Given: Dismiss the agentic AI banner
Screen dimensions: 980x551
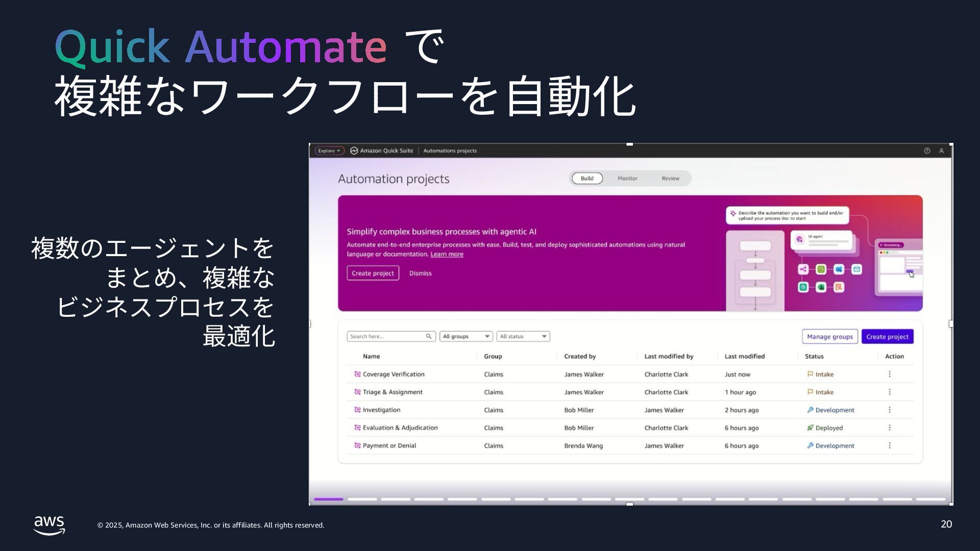Looking at the screenshot, I should point(420,273).
